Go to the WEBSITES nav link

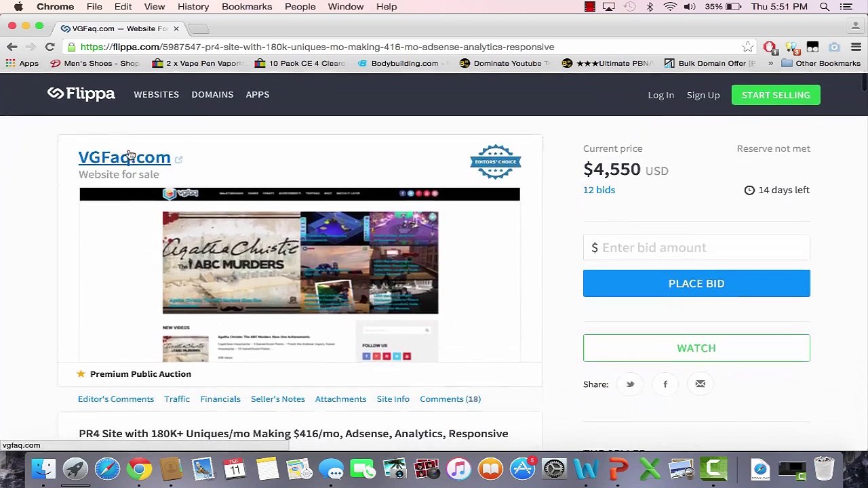(156, 94)
